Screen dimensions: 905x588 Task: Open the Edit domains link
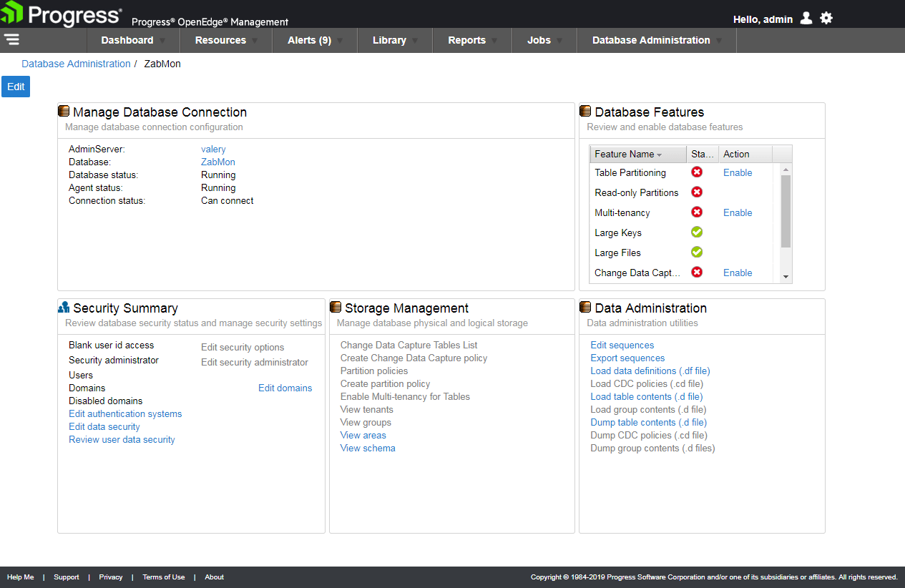click(x=285, y=388)
